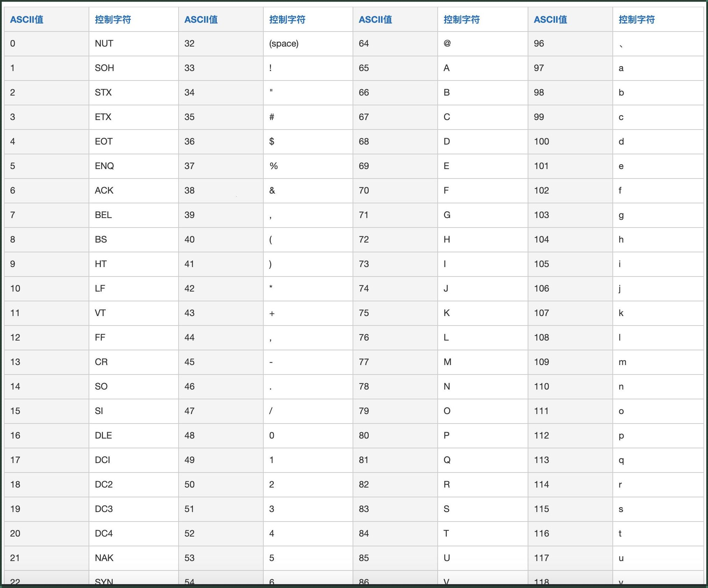Select uppercase T character cell
This screenshot has width=708, height=588.
483,534
